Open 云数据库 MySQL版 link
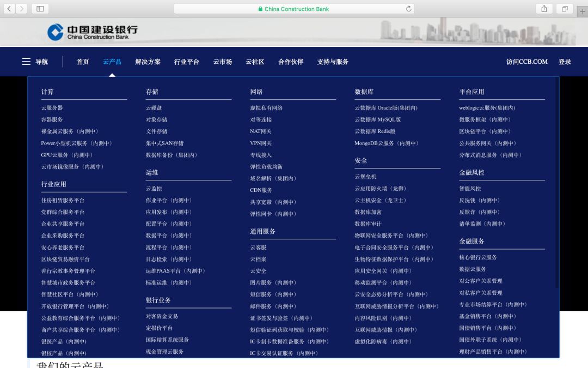 pos(378,119)
